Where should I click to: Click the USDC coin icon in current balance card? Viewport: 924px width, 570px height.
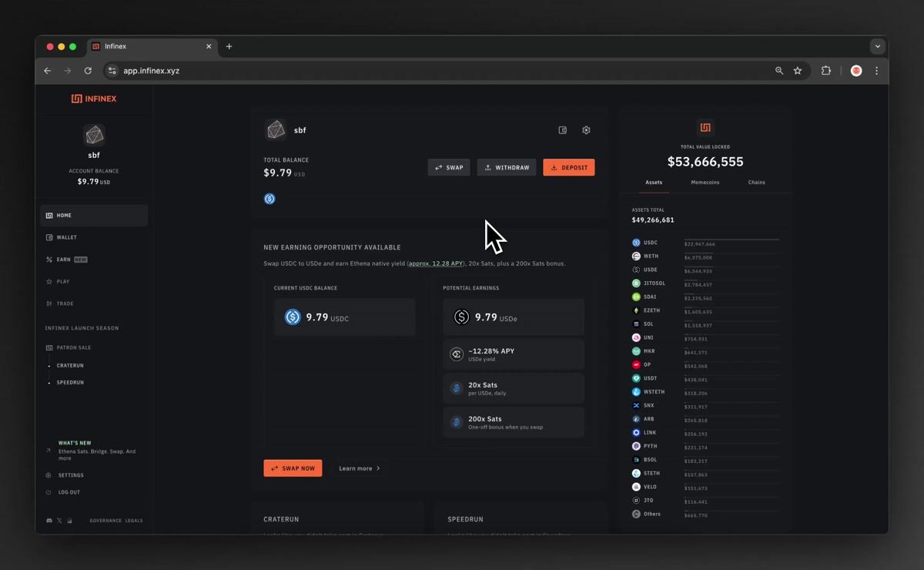coord(293,317)
